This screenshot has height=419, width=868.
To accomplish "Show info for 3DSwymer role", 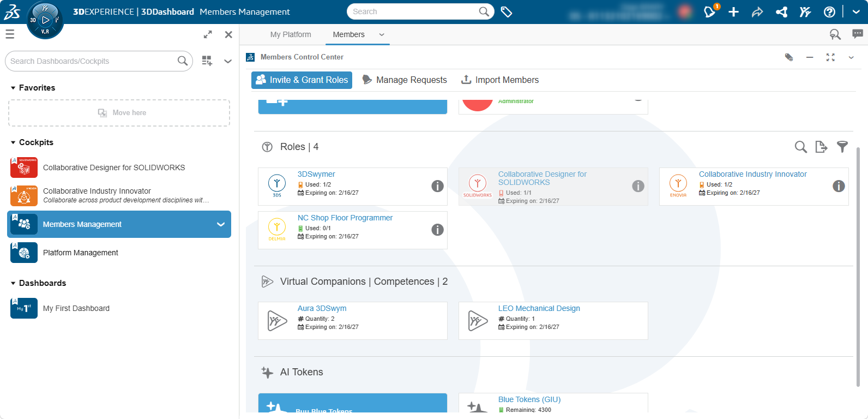I will click(437, 186).
